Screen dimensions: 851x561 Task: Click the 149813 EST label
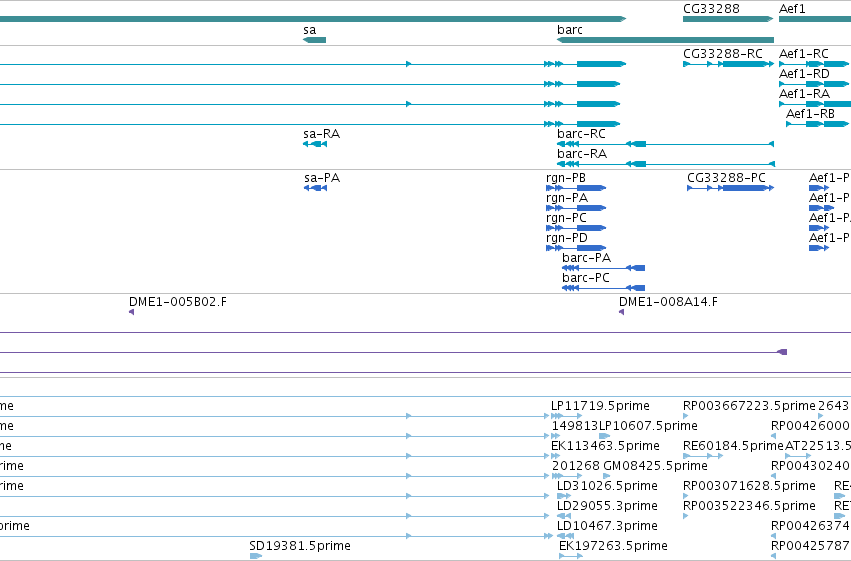coord(575,426)
